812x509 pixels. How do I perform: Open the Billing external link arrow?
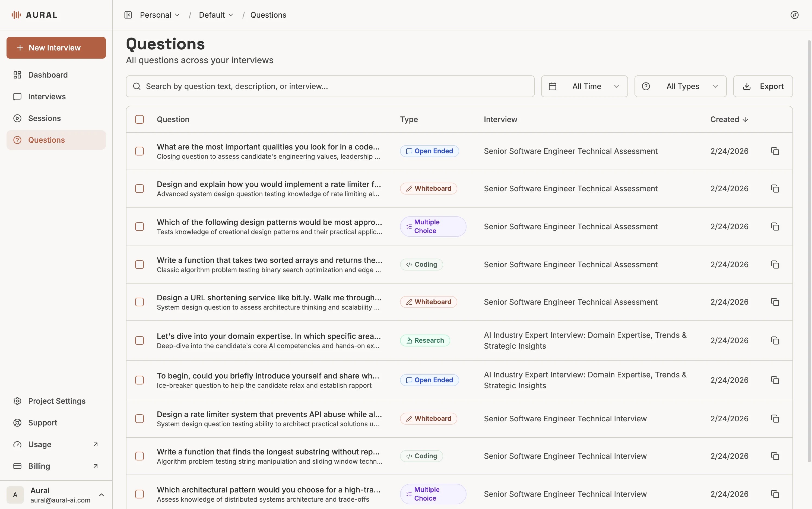pyautogui.click(x=95, y=466)
